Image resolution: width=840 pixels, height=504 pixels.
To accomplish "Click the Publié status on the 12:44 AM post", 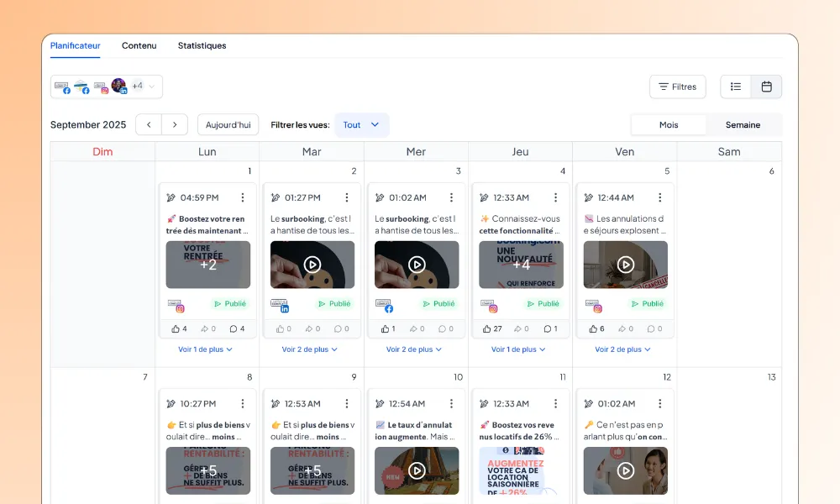I will click(x=647, y=304).
